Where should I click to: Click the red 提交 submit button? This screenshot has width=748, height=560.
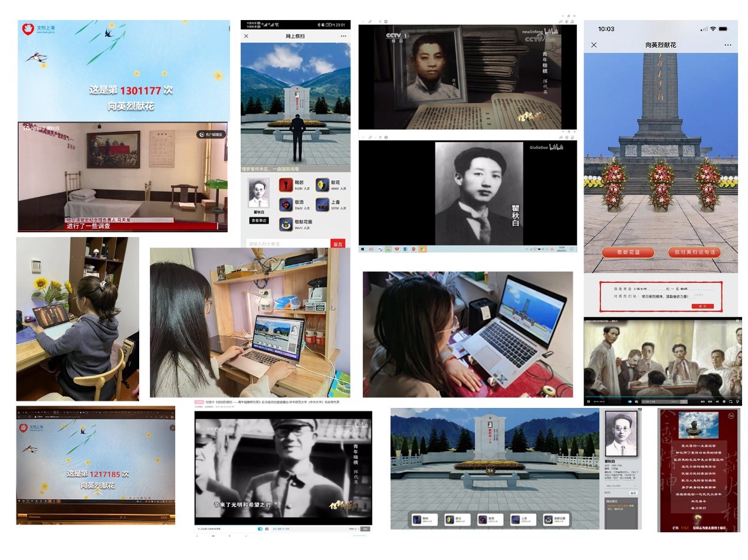[703, 307]
